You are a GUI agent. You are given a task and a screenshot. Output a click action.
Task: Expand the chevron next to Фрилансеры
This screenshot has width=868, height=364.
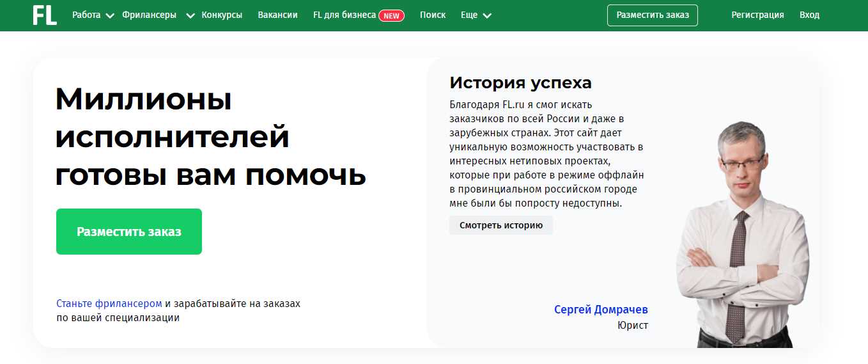point(190,16)
